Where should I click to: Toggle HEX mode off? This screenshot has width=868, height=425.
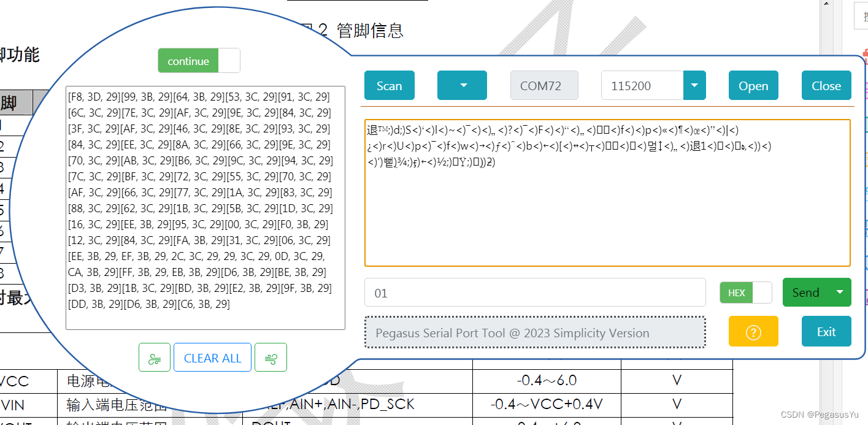762,293
